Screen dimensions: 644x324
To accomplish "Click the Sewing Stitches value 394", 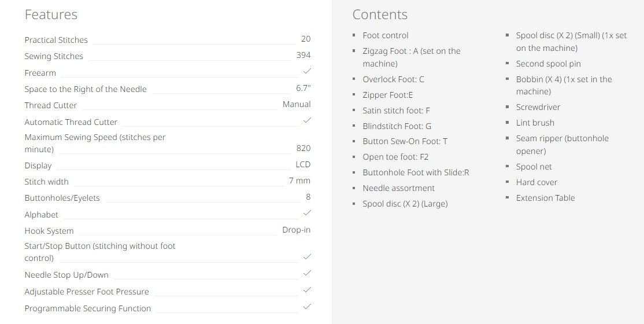I will [304, 55].
